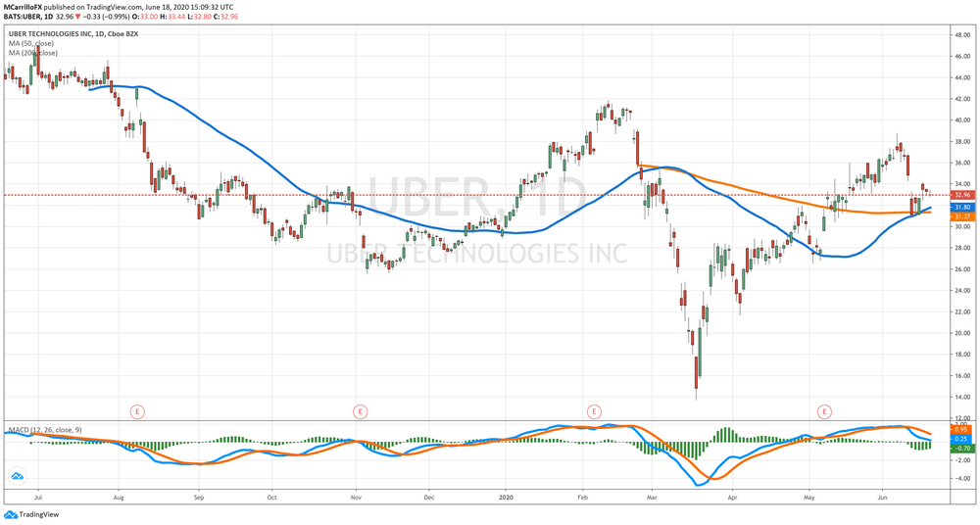Click the Sep label on time axis
This screenshot has width=980, height=525.
[x=199, y=498]
